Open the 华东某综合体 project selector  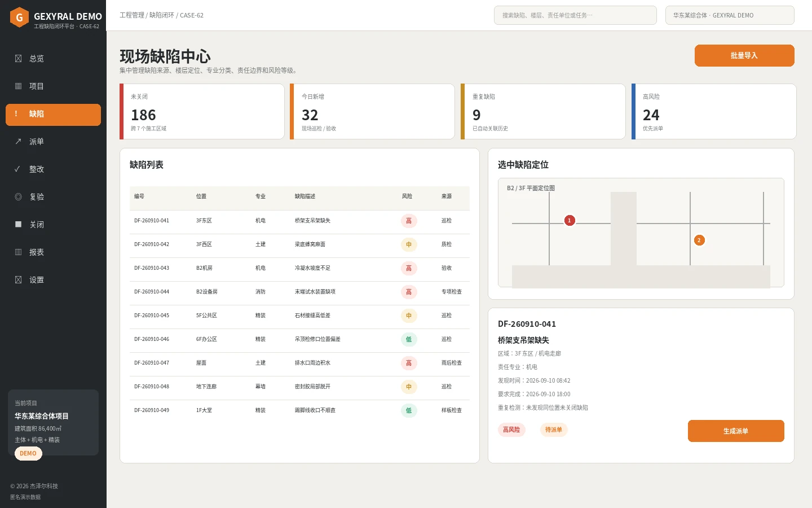tap(730, 15)
